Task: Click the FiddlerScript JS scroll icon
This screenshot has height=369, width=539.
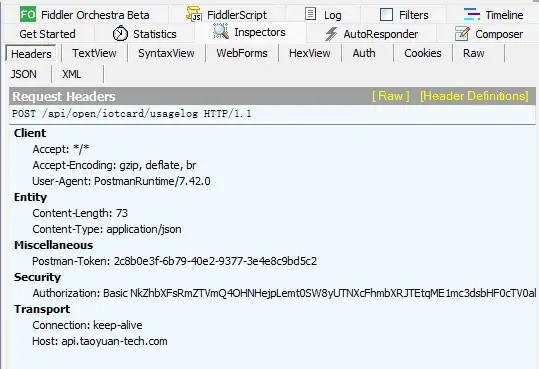Action: (194, 14)
